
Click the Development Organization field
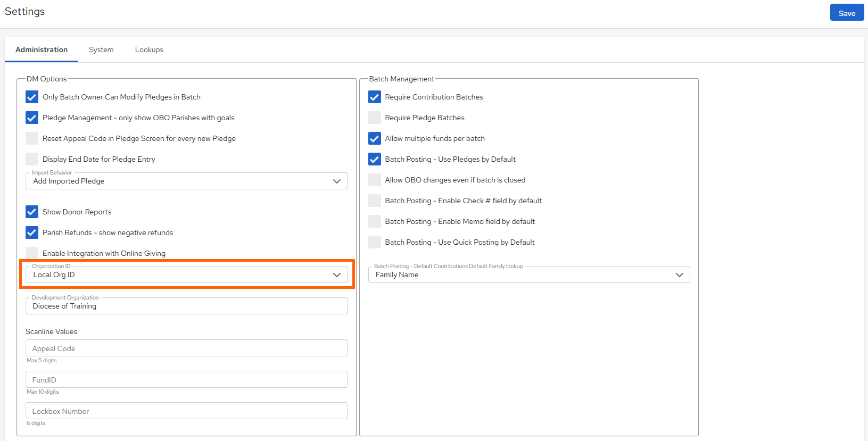[x=187, y=306]
